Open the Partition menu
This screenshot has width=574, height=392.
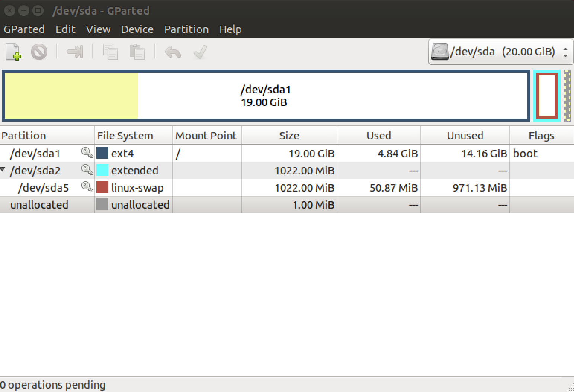[x=186, y=29]
